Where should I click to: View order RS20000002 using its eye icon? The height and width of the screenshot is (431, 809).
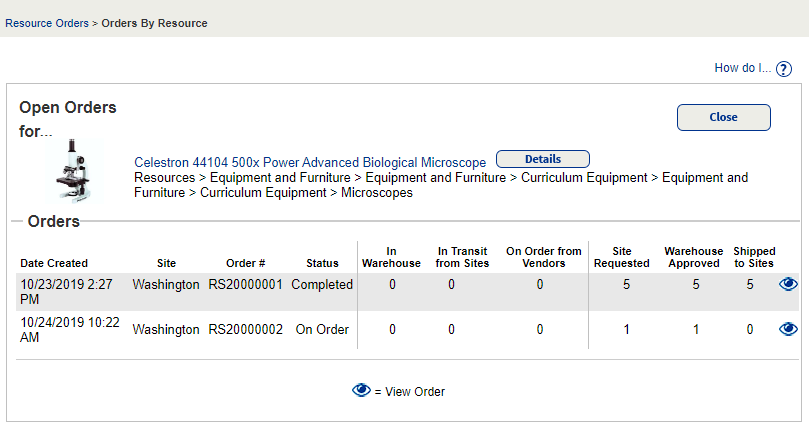tap(788, 329)
